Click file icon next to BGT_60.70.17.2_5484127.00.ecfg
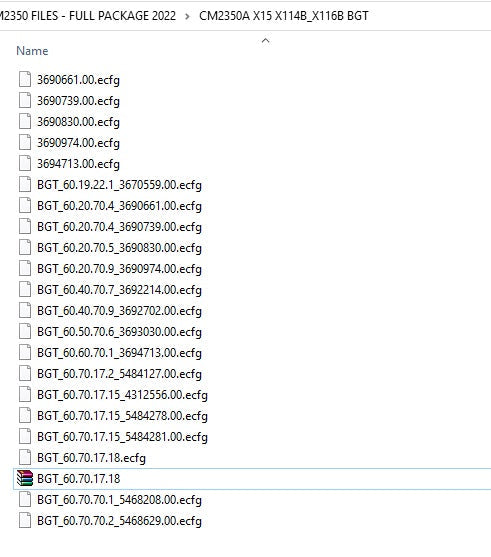This screenshot has width=491, height=557. 25,373
